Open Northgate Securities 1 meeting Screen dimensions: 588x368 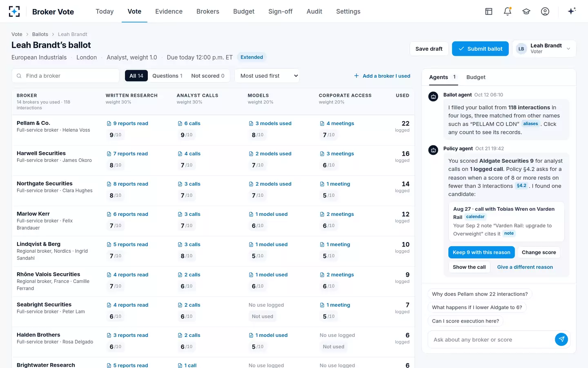pyautogui.click(x=335, y=184)
